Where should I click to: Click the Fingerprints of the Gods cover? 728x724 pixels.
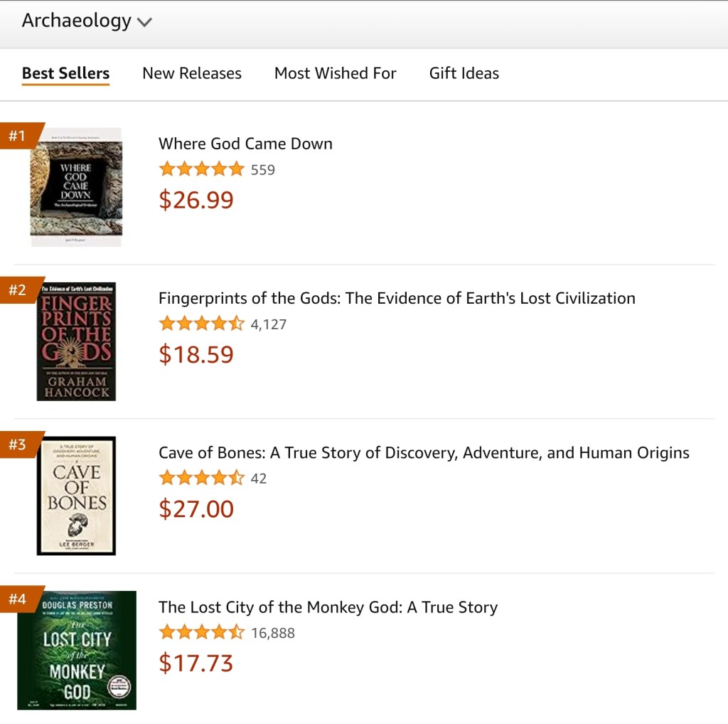[x=76, y=341]
